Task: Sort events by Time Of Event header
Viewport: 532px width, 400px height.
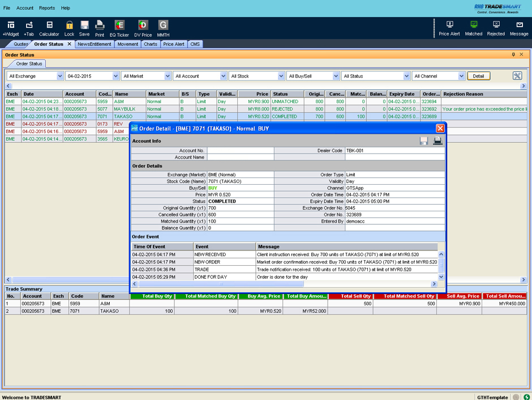Action: tap(162, 246)
